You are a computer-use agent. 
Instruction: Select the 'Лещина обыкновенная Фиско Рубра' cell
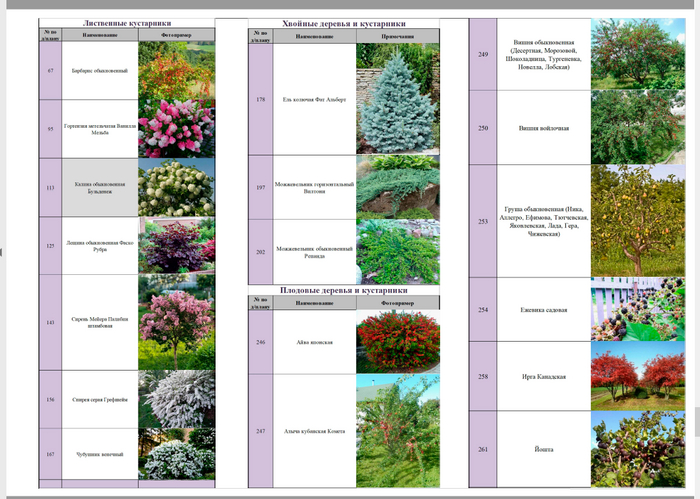pyautogui.click(x=100, y=246)
